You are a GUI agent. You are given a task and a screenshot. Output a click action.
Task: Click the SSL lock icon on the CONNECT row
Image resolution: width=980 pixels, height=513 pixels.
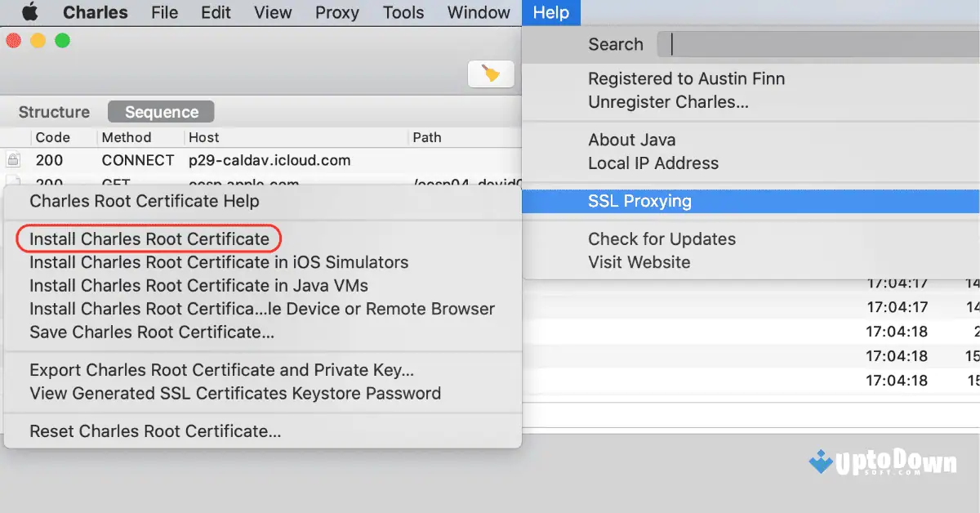pos(13,160)
